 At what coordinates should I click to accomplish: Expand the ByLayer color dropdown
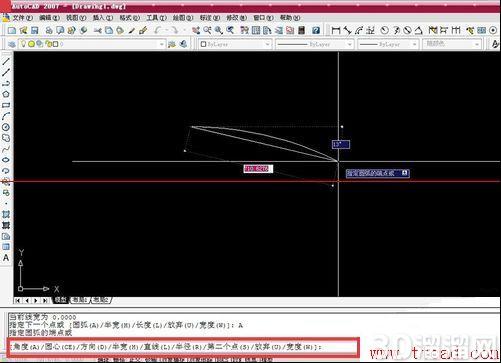pos(267,44)
